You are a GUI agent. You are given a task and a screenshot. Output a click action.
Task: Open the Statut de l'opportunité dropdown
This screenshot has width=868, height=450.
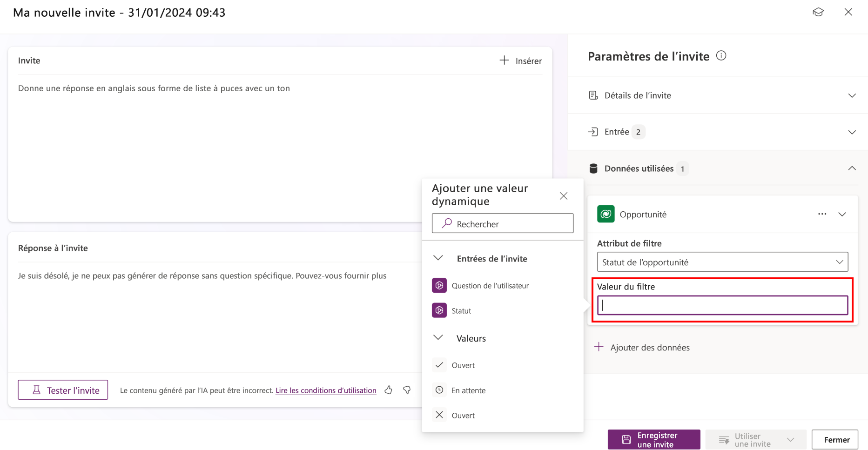point(722,262)
